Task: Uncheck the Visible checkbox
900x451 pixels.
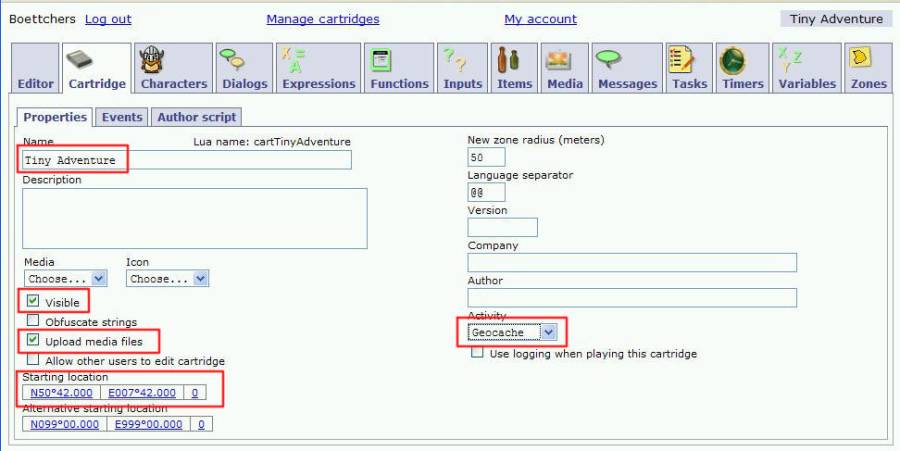Action: (x=34, y=301)
